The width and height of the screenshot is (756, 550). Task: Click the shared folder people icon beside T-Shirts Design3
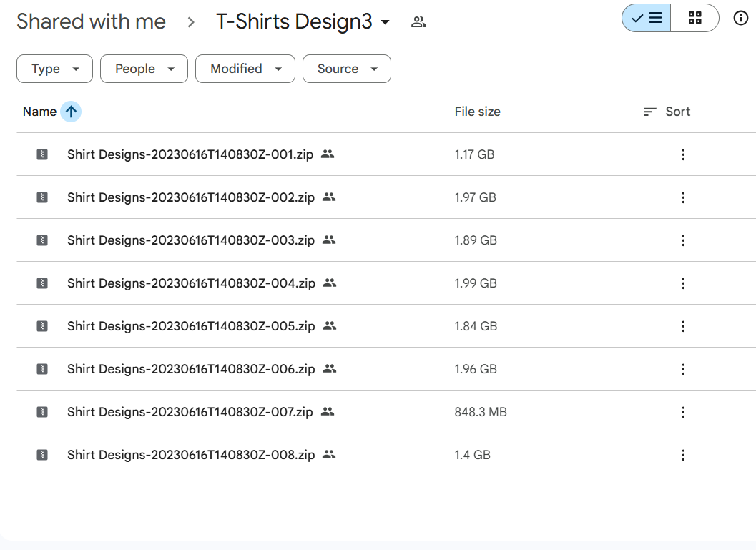(418, 21)
